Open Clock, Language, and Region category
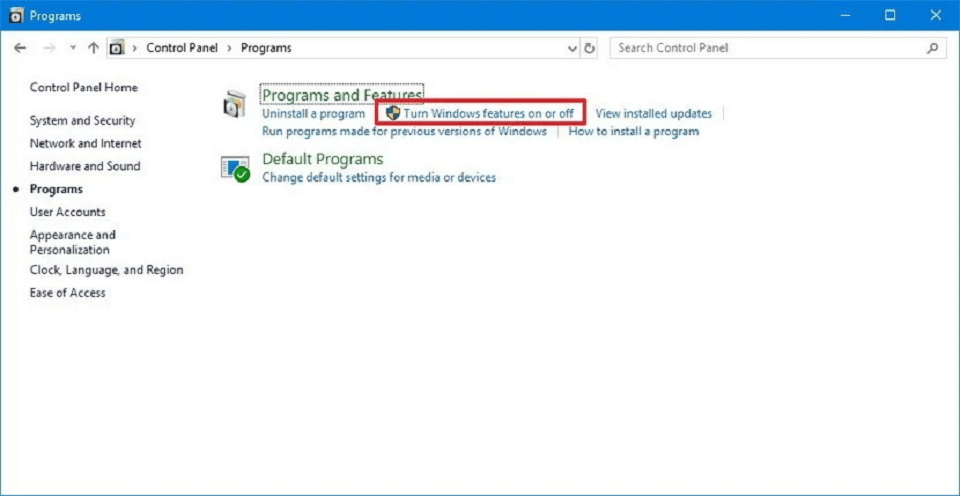Image resolution: width=960 pixels, height=496 pixels. [x=107, y=270]
